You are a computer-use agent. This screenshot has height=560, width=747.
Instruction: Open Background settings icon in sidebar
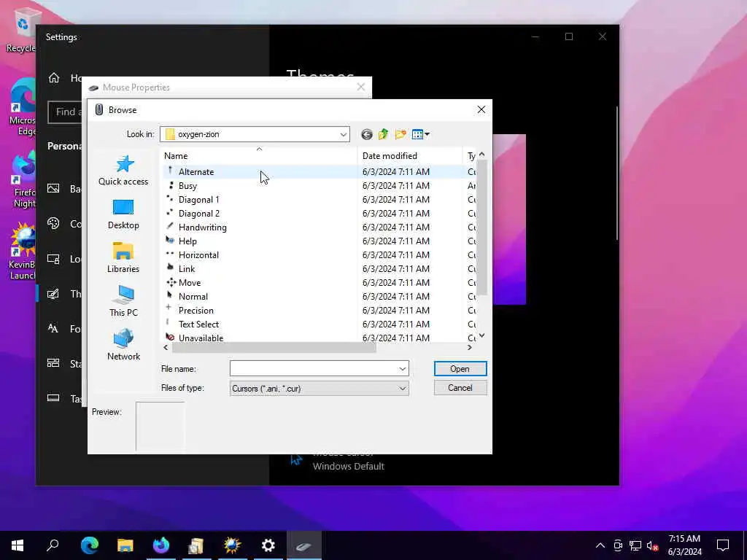[53, 189]
